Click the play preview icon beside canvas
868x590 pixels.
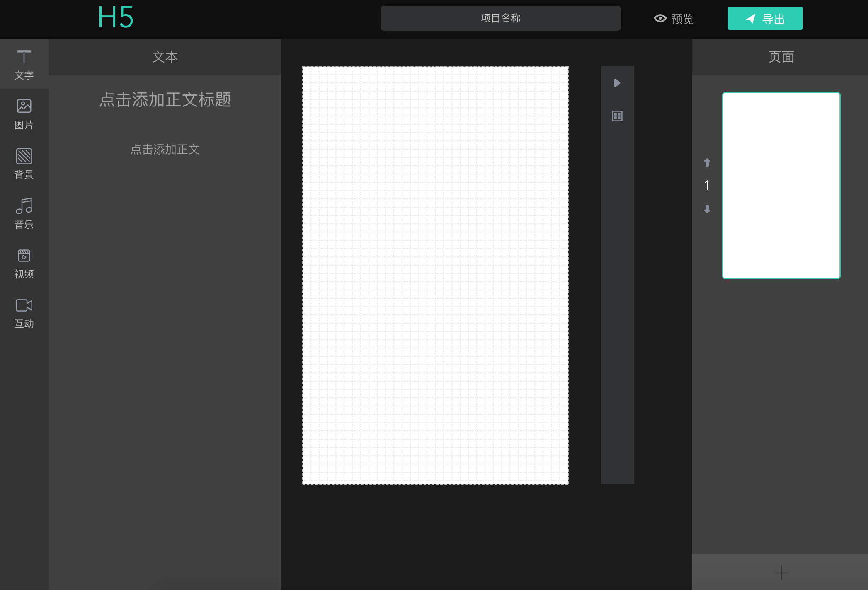(x=617, y=83)
